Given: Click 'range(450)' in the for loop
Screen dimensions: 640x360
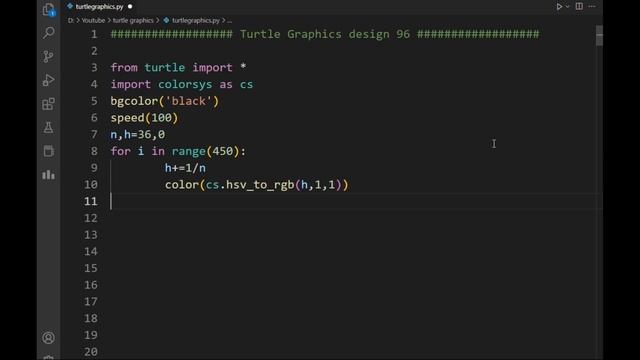Looking at the screenshot, I should [205, 151].
